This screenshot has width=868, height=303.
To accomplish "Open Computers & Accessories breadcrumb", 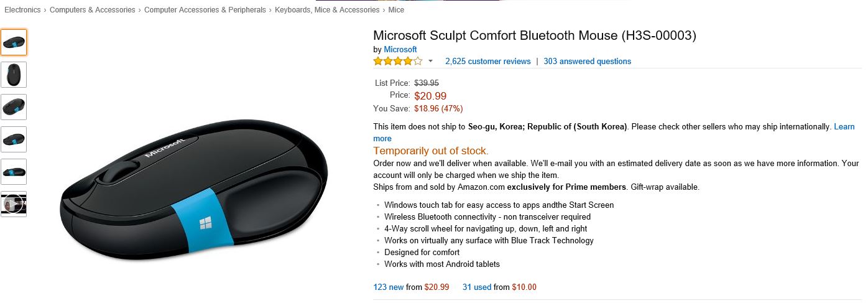I will [x=92, y=10].
